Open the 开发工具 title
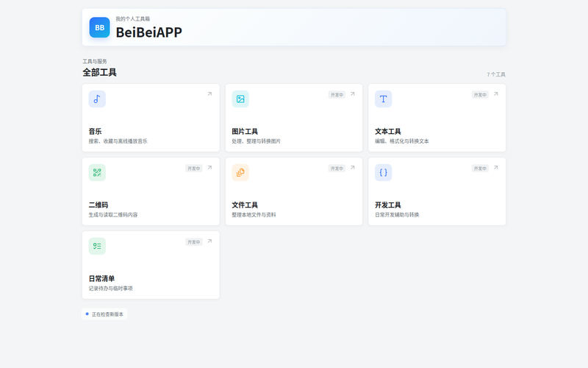Image resolution: width=588 pixels, height=368 pixels. click(x=388, y=205)
